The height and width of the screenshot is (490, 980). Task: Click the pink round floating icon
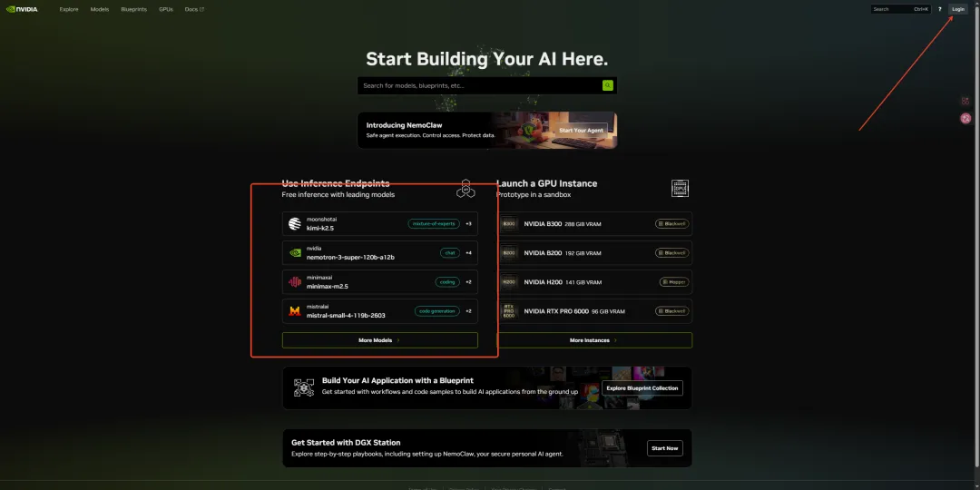[x=965, y=118]
